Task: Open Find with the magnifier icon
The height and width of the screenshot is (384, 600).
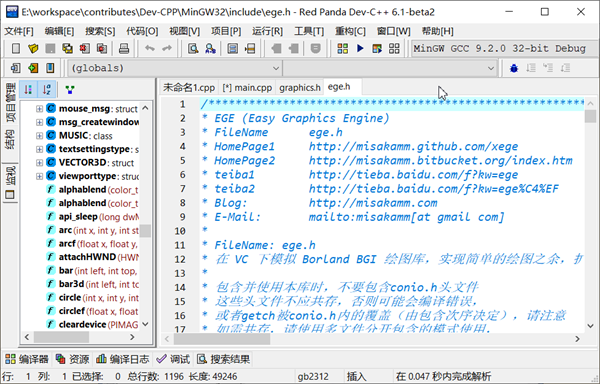Action: pyautogui.click(x=193, y=49)
